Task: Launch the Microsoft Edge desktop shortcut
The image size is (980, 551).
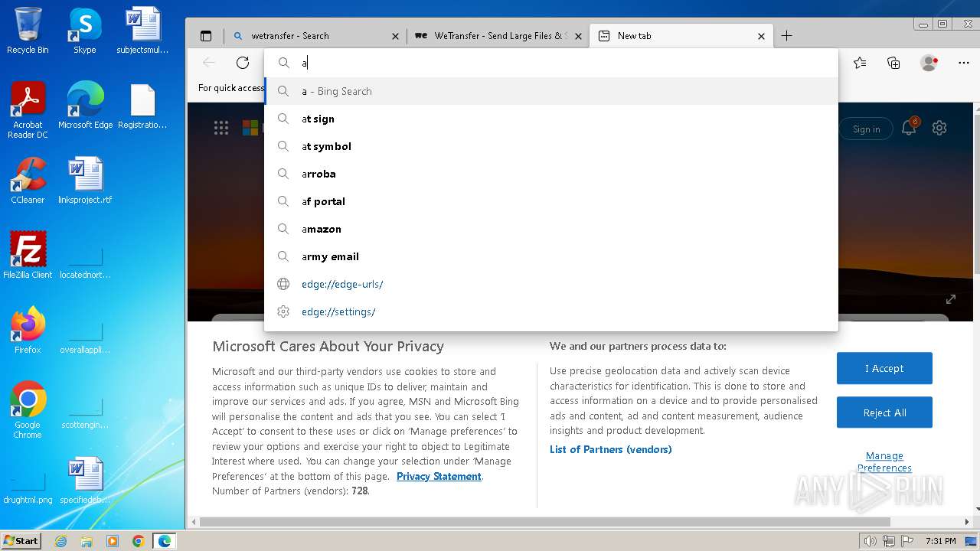Action: pos(85,106)
